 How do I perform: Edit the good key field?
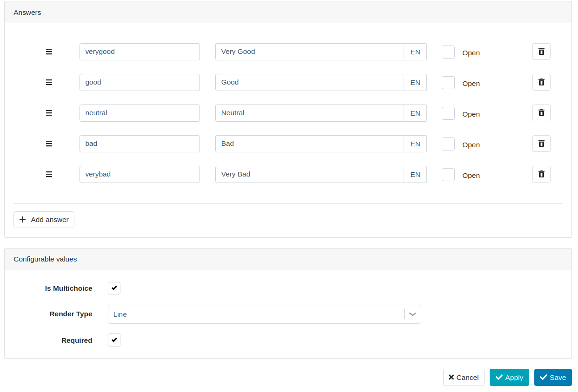coord(140,82)
